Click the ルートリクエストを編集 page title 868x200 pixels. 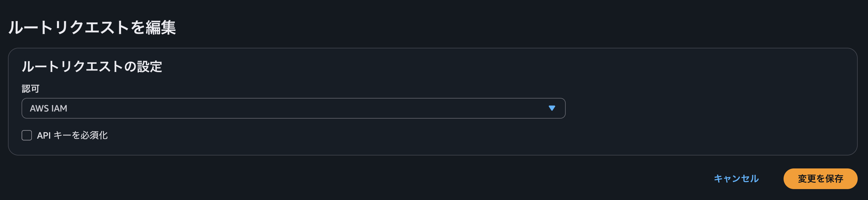click(x=92, y=27)
